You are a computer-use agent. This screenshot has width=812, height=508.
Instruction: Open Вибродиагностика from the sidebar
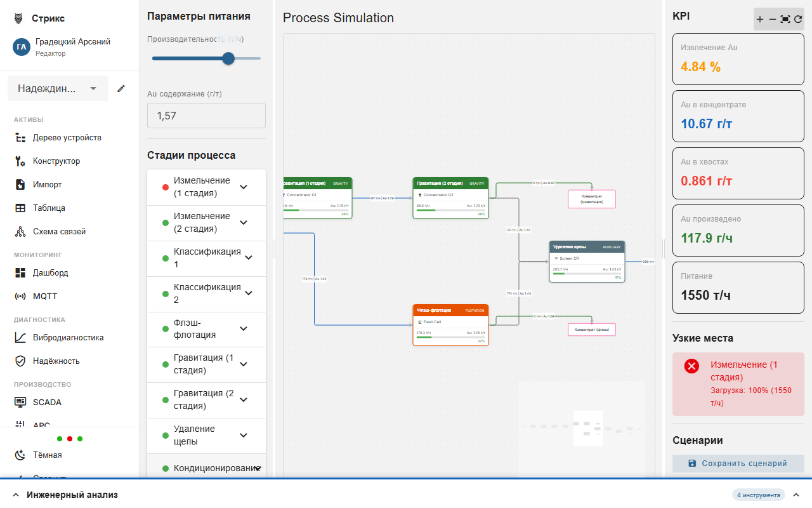pos(68,338)
